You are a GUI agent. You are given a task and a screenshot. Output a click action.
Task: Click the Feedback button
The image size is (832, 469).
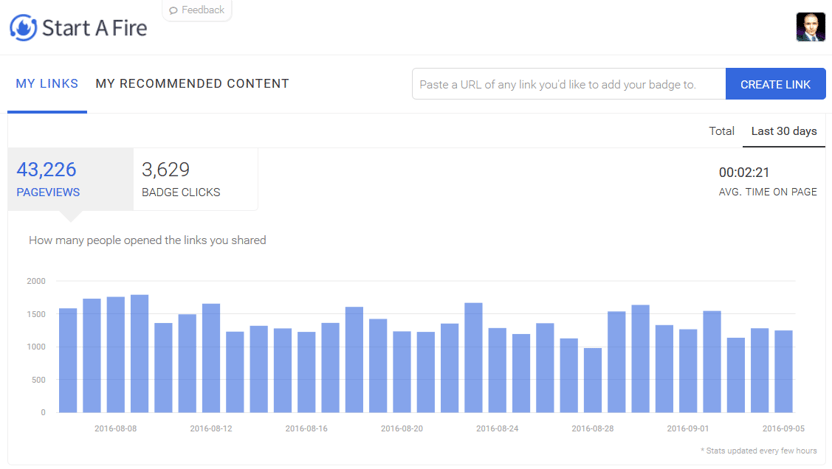tap(197, 10)
